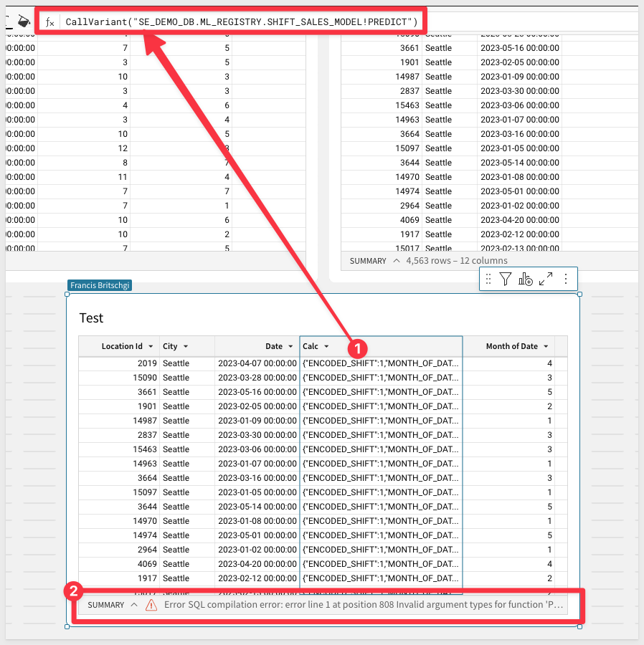Open the City column dropdown arrow
The width and height of the screenshot is (644, 645).
click(x=186, y=346)
